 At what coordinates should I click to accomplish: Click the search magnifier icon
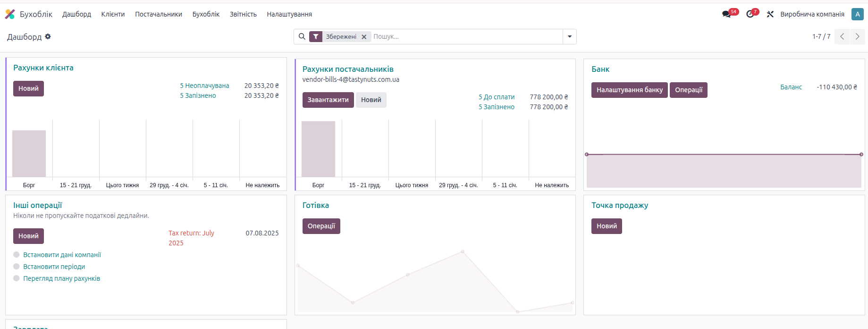(x=302, y=36)
